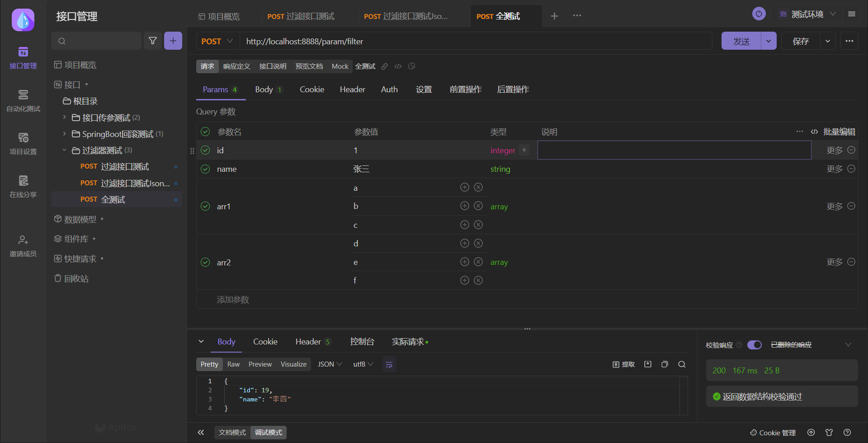
Task: Click the help question icon at bottom right
Action: click(847, 433)
